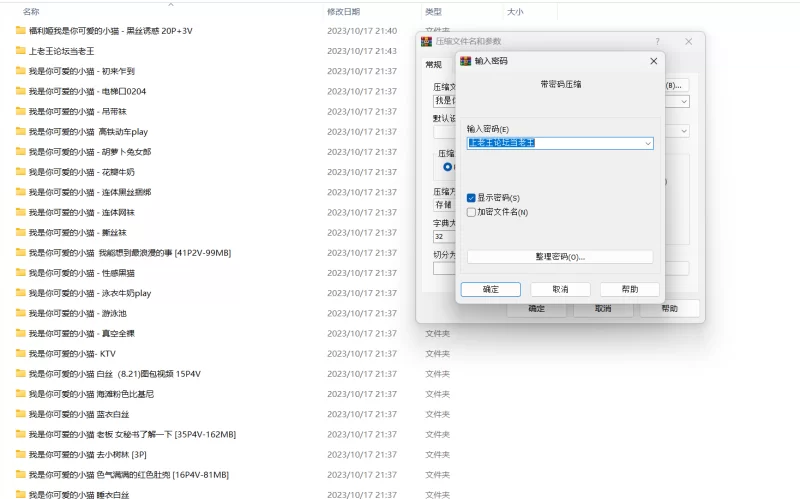800x499 pixels.
Task: Select the folder icon of the KTV entry
Action: [x=20, y=353]
